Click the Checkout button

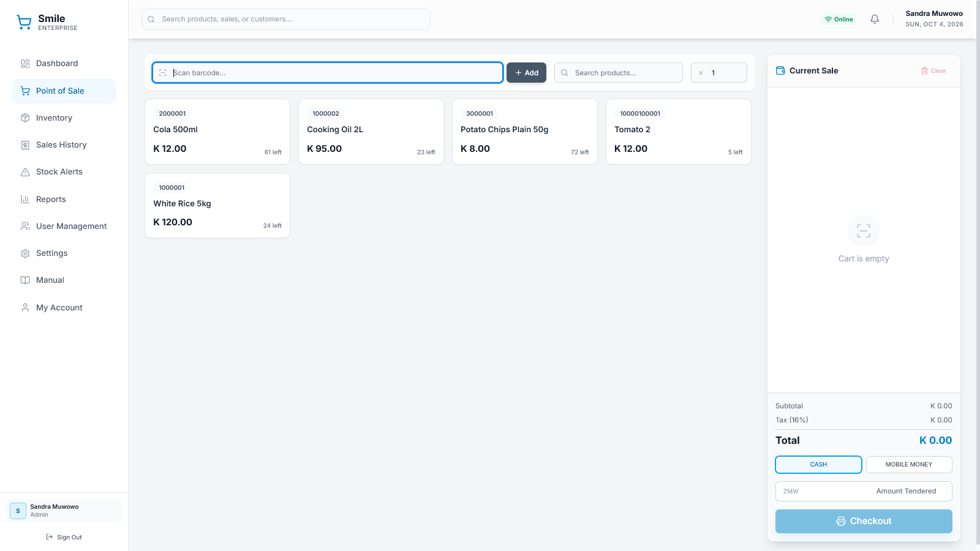(x=864, y=521)
